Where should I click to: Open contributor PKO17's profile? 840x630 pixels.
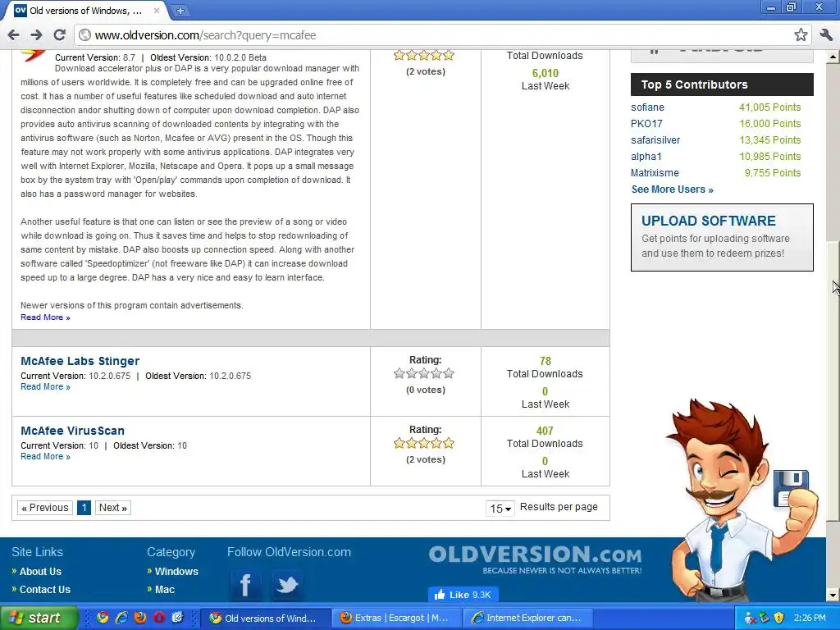click(646, 124)
